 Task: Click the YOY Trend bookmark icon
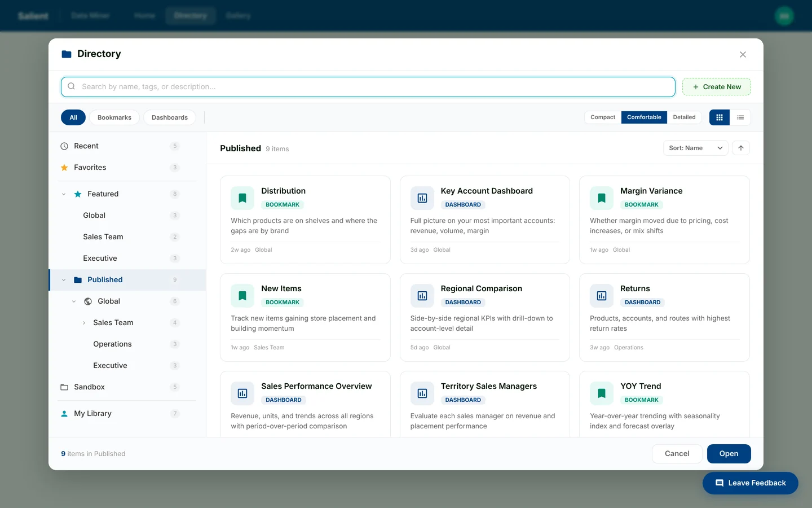(x=602, y=393)
